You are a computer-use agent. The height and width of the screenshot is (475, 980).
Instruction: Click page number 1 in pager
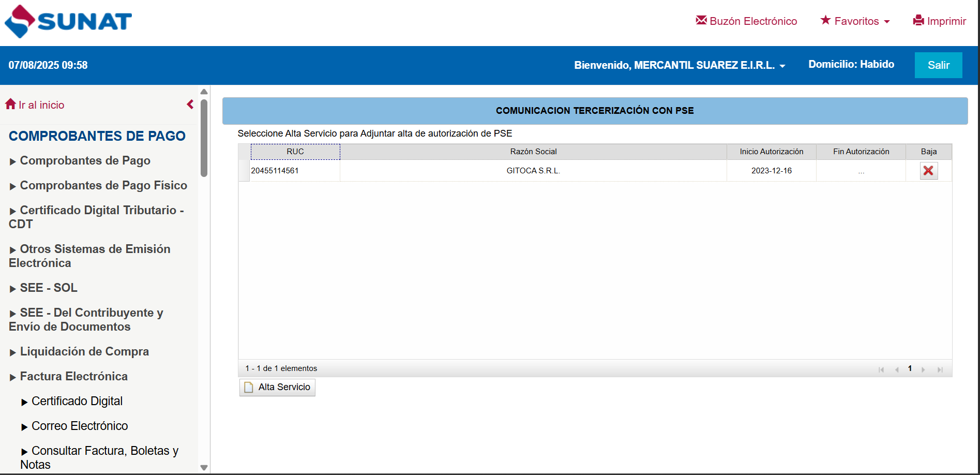[910, 369]
